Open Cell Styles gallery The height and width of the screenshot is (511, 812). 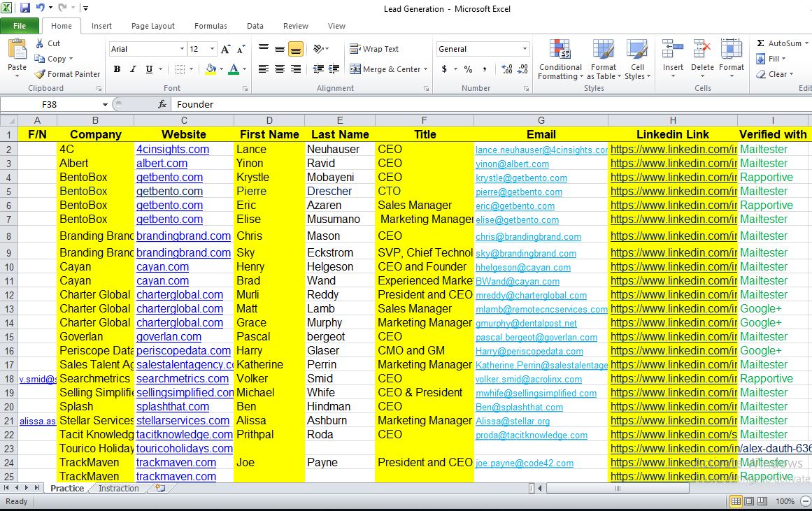pyautogui.click(x=637, y=59)
